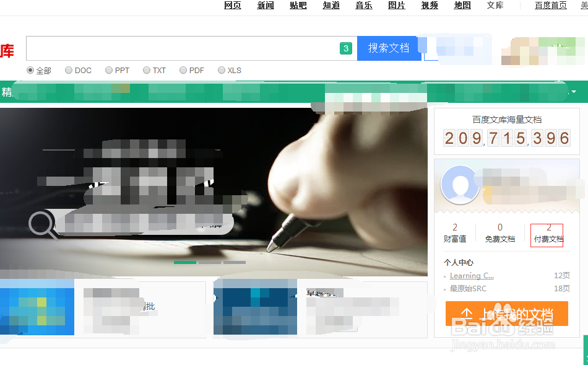
Task: Click the 个人中心 heading
Action: (x=459, y=263)
